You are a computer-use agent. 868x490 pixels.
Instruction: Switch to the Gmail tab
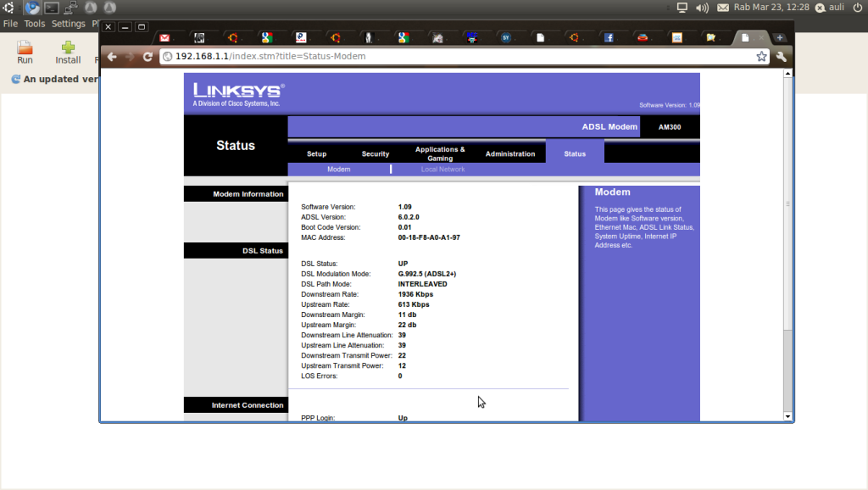click(165, 37)
